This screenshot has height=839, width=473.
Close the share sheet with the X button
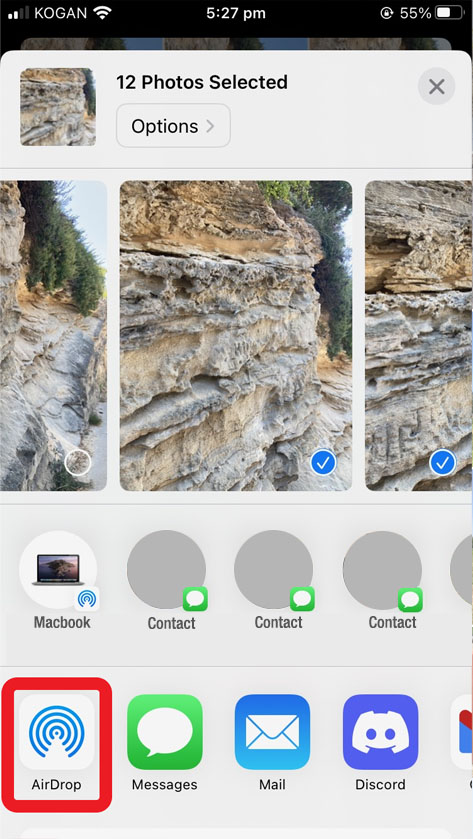tap(437, 86)
